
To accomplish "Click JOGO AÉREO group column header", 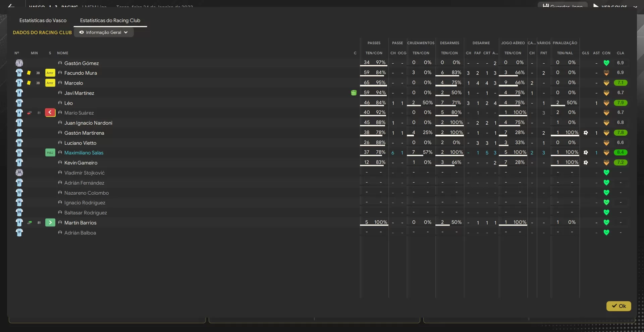I will point(513,43).
